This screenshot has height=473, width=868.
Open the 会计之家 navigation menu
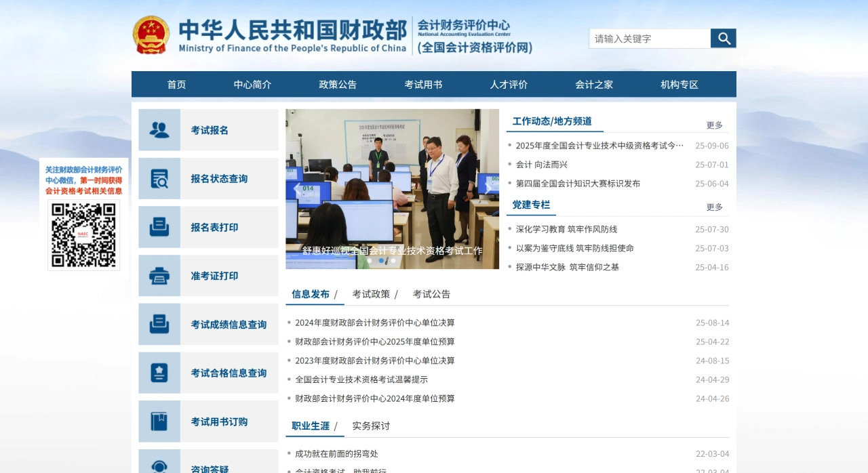point(593,84)
